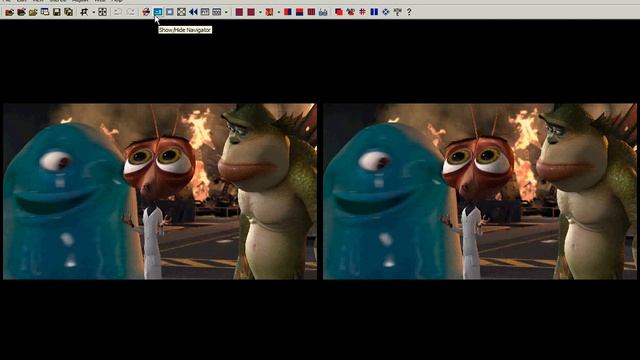Click the frame icon beside its dropdown arrow

click(x=217, y=12)
